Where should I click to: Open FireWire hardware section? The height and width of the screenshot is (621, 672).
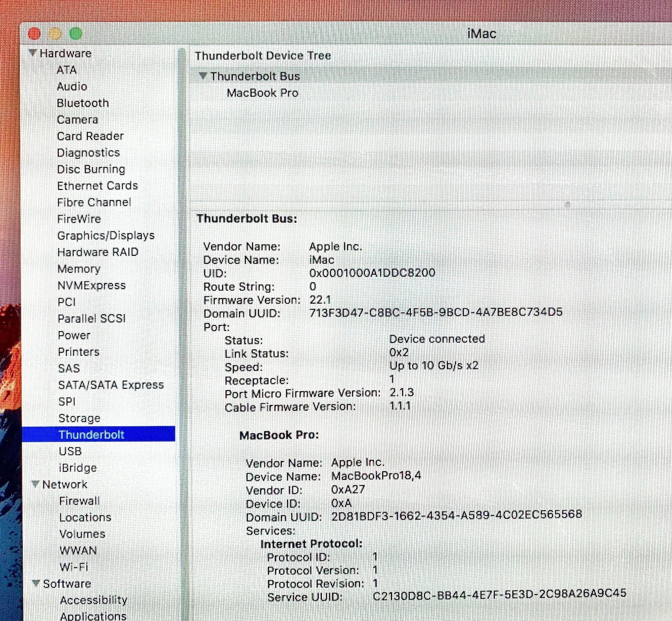(79, 219)
